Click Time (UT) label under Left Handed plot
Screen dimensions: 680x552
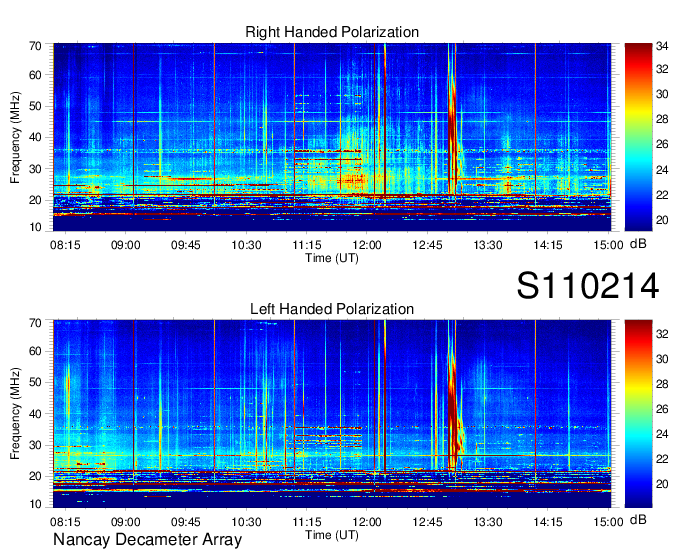tap(332, 535)
